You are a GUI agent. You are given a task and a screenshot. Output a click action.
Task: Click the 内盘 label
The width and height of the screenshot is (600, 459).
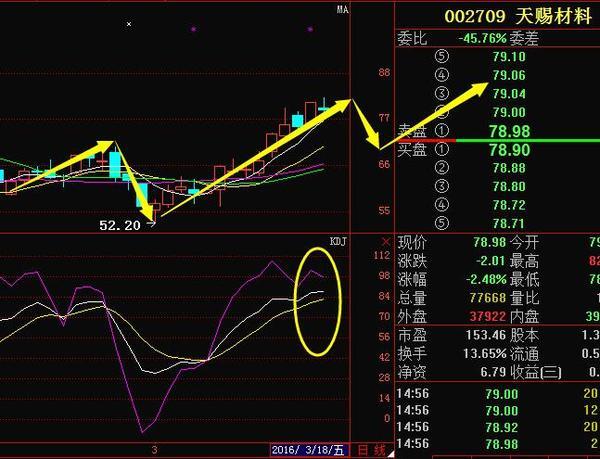(524, 317)
